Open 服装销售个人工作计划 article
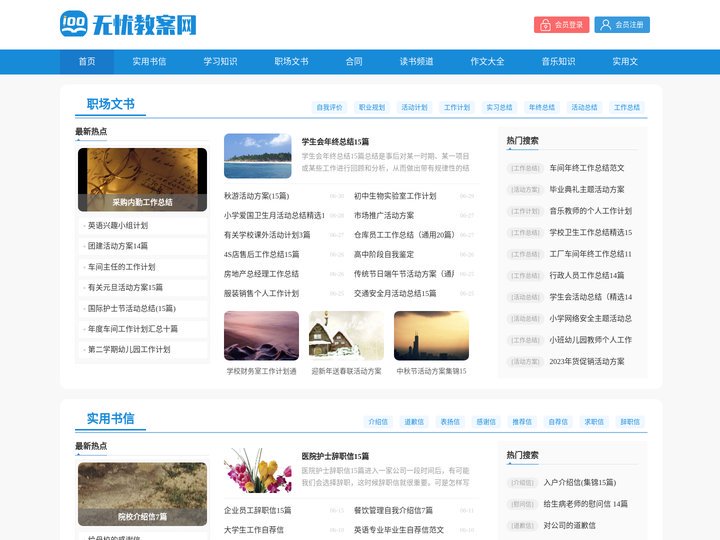This screenshot has height=540, width=720. [x=261, y=293]
